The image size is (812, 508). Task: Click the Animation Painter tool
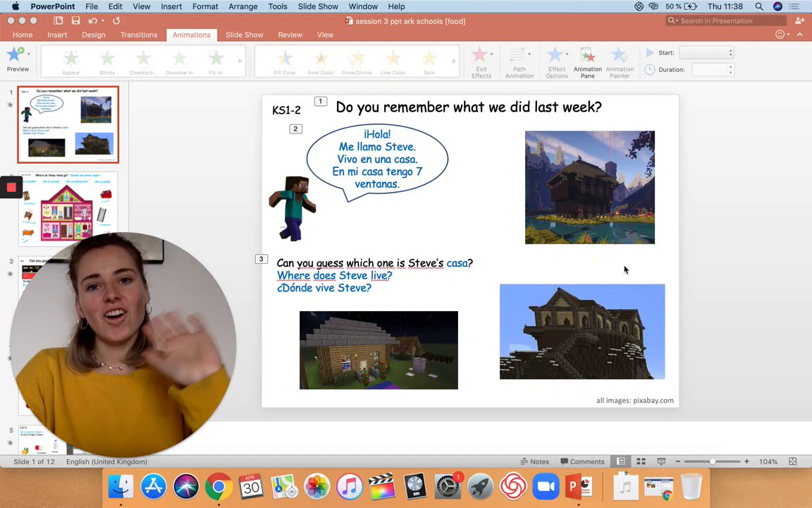pyautogui.click(x=620, y=62)
